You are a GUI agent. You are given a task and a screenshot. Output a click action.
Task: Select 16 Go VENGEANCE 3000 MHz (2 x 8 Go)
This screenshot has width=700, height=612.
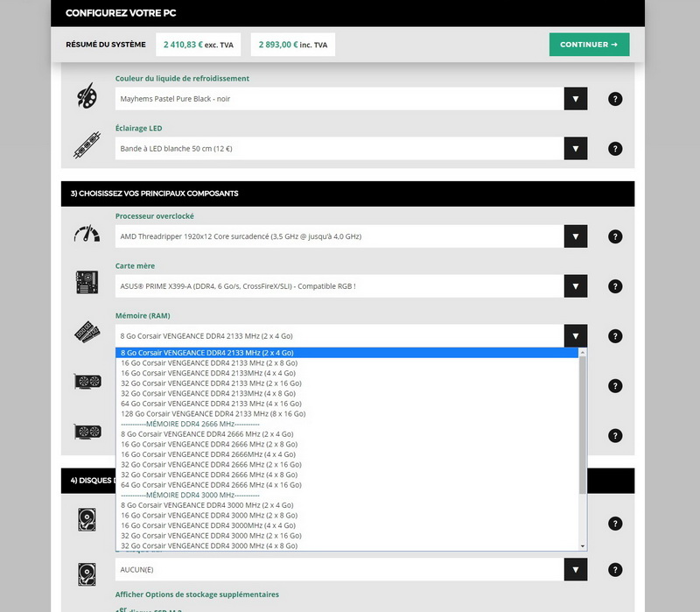point(346,516)
